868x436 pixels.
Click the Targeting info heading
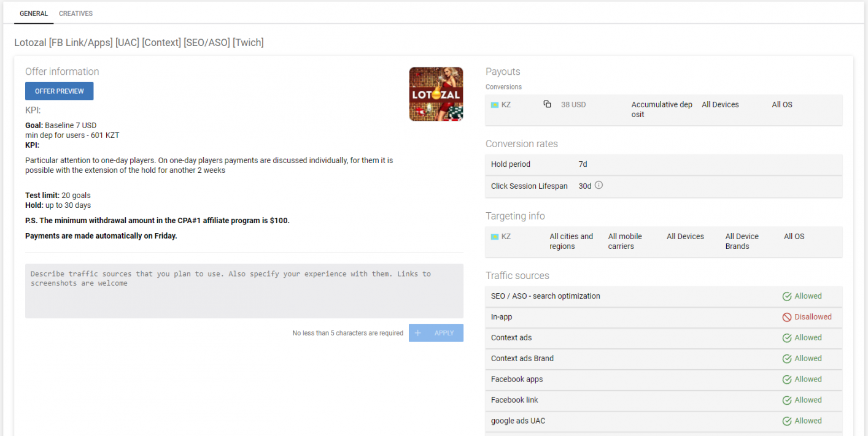[515, 216]
